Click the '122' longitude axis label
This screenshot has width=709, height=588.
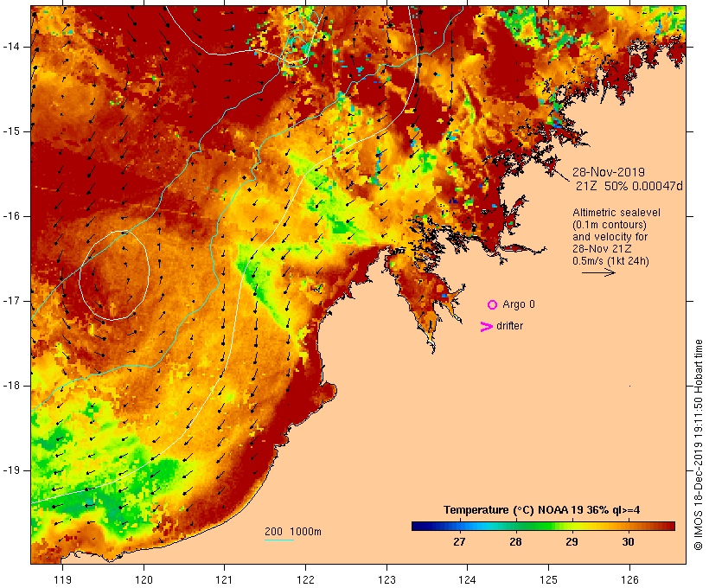point(306,580)
